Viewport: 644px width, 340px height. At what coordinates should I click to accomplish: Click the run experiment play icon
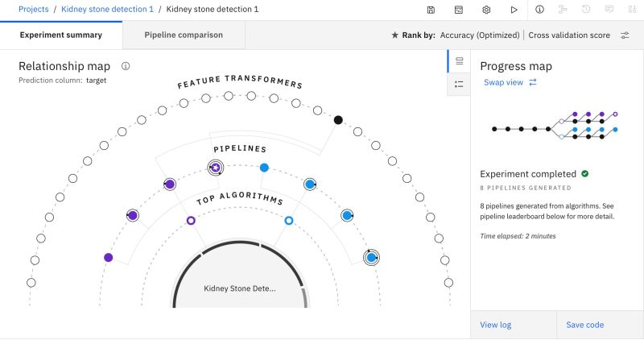click(x=514, y=10)
